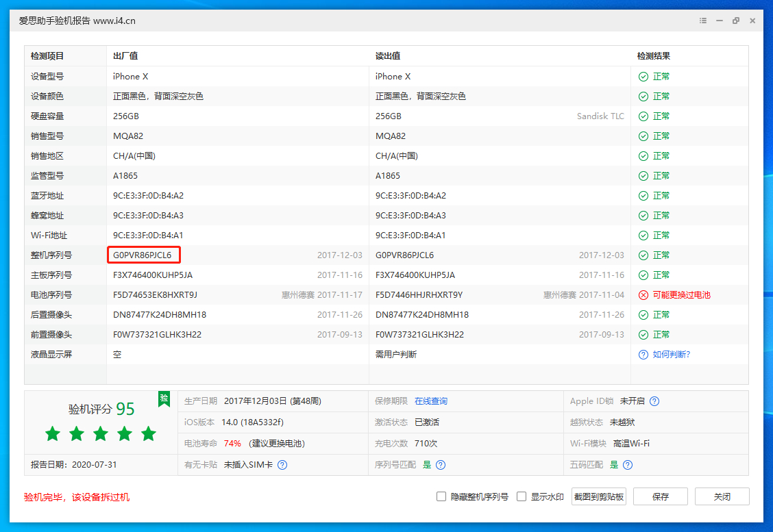Click the green check icon on 蓝牙地址 row
This screenshot has width=773, height=532.
[x=643, y=195]
